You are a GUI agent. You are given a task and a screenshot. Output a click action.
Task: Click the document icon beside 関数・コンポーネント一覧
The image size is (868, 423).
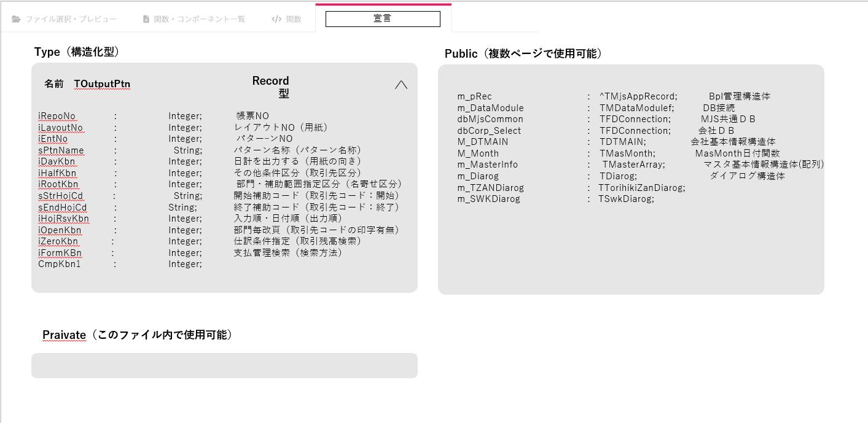pyautogui.click(x=145, y=18)
